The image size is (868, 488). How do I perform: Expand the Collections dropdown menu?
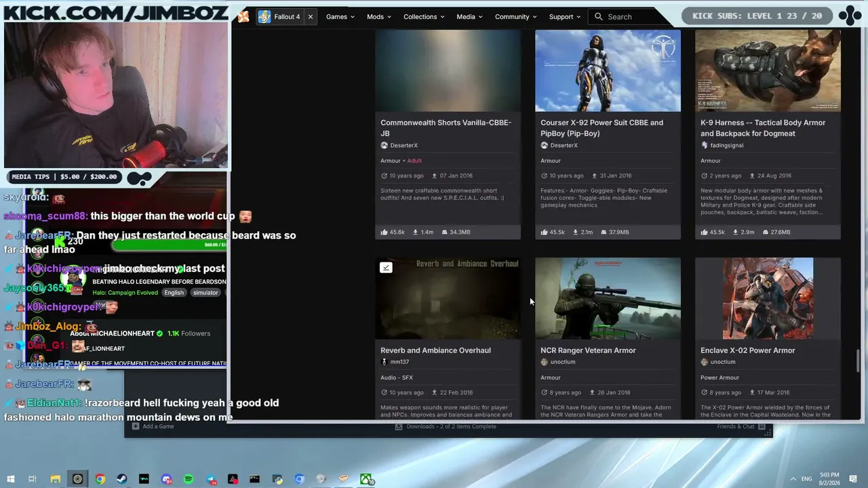[425, 17]
